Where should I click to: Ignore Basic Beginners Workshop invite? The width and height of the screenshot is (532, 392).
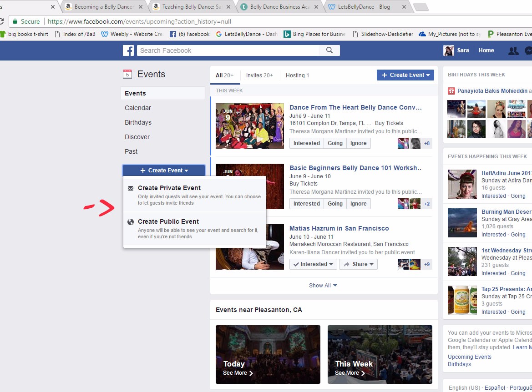coord(358,203)
